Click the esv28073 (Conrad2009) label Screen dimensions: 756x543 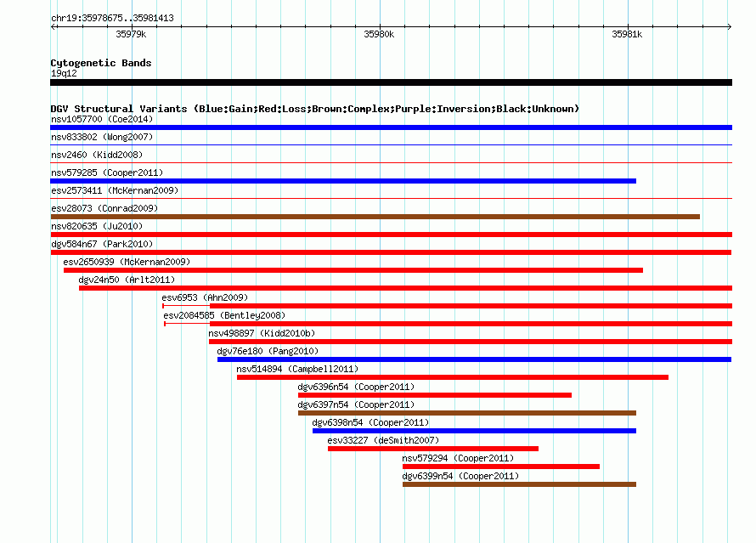[x=104, y=208]
